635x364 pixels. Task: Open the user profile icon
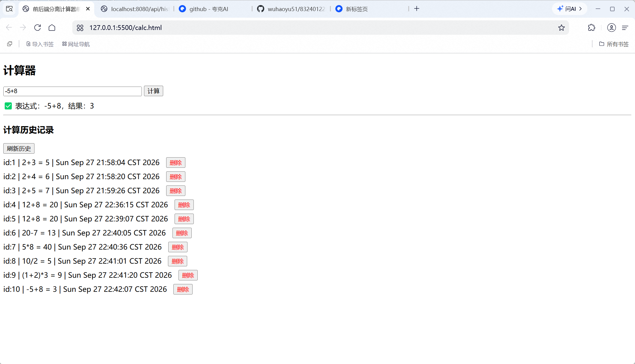[611, 28]
